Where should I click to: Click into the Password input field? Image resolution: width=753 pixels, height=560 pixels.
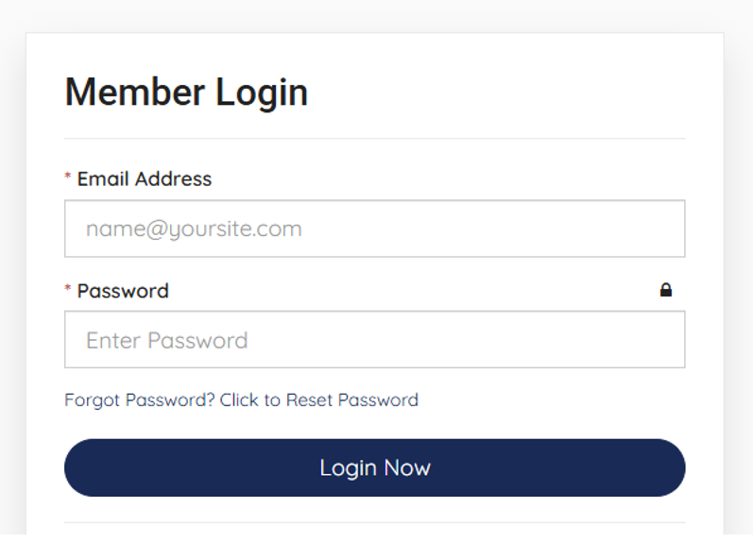coord(374,340)
